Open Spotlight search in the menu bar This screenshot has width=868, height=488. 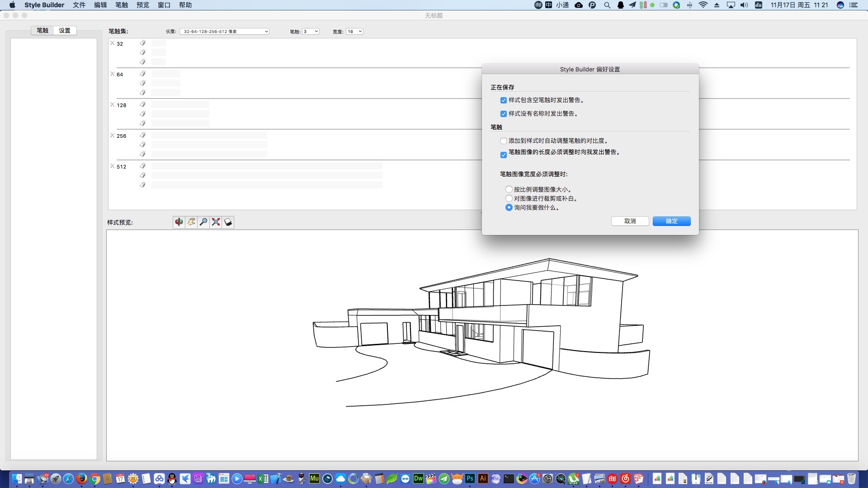click(x=607, y=5)
